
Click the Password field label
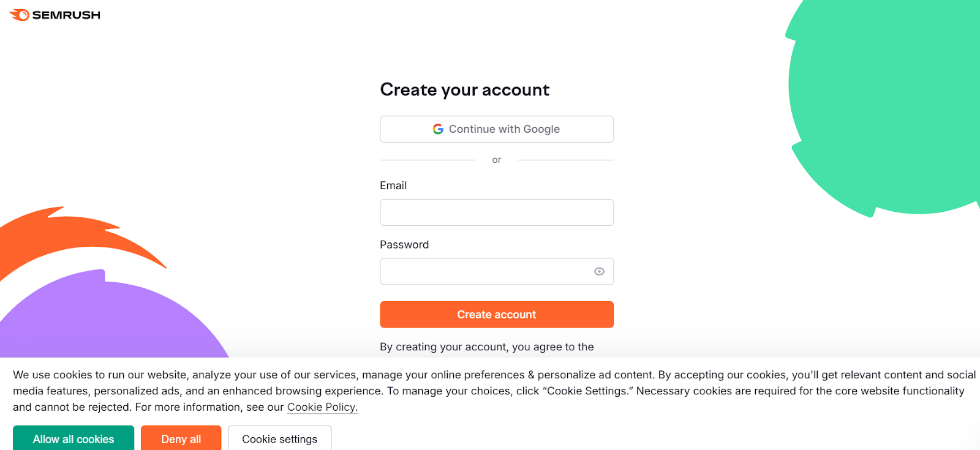[x=404, y=245]
